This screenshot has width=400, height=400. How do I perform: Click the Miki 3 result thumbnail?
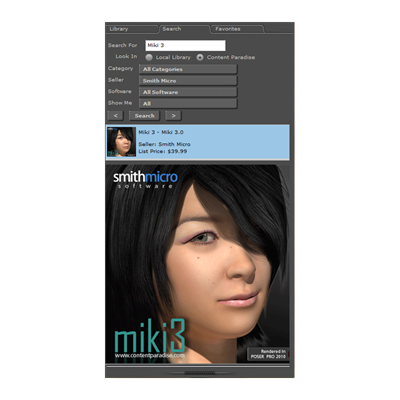[121, 142]
